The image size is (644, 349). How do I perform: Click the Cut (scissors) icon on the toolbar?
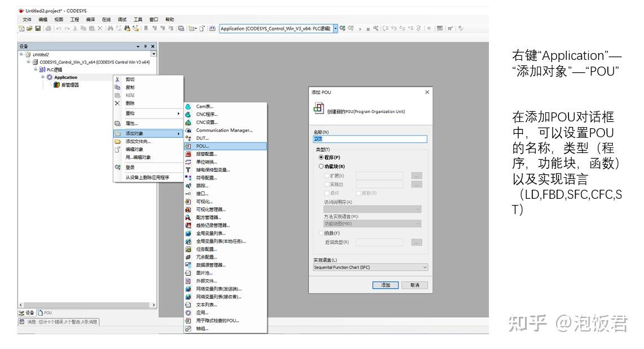tap(75, 28)
